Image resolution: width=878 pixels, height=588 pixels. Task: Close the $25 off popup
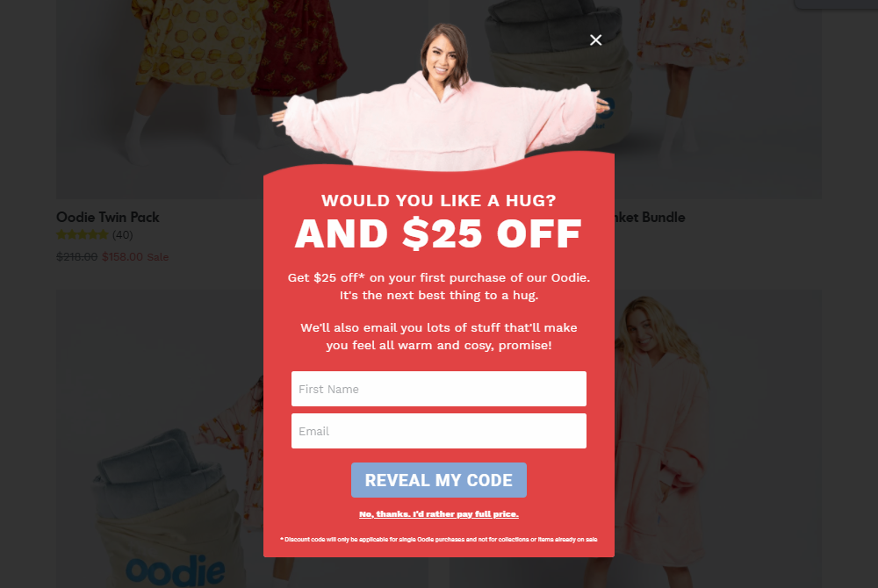(596, 39)
